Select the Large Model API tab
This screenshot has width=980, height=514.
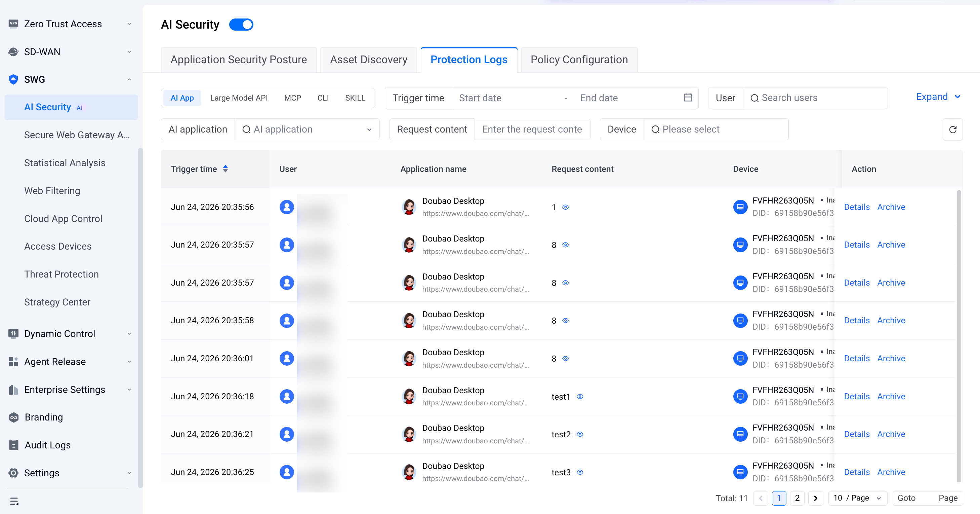coord(239,98)
